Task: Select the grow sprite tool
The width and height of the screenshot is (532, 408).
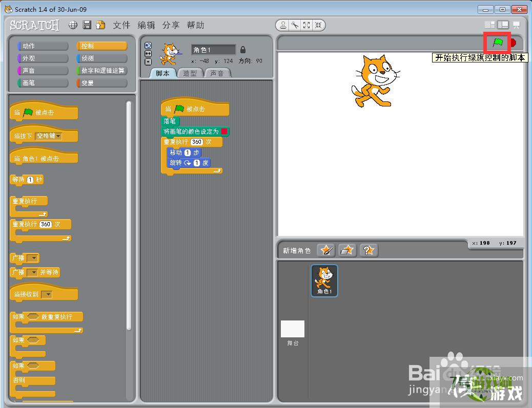Action: point(306,25)
